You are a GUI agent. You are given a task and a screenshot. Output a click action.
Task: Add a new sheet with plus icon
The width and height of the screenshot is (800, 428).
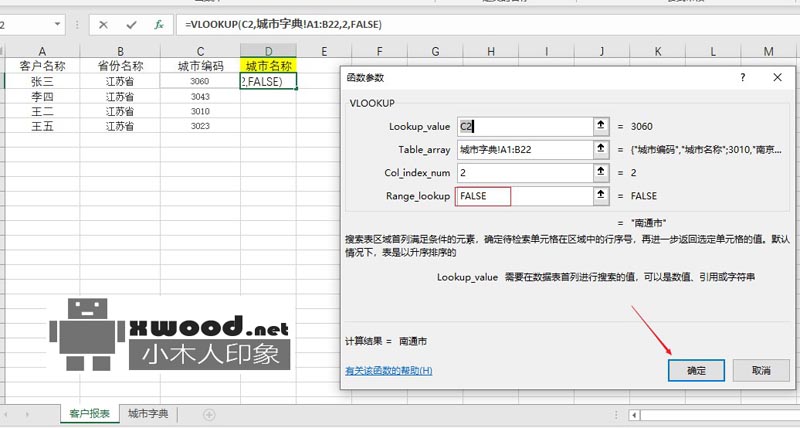tap(209, 414)
